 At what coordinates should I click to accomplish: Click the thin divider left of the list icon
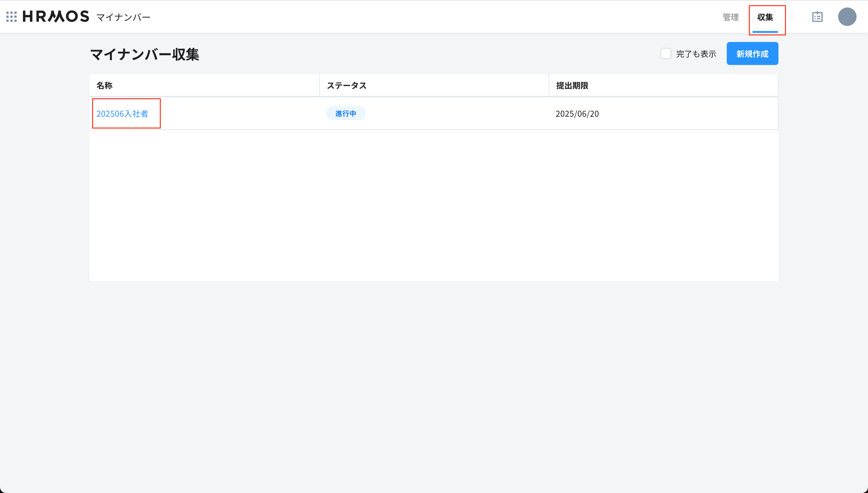pos(792,17)
